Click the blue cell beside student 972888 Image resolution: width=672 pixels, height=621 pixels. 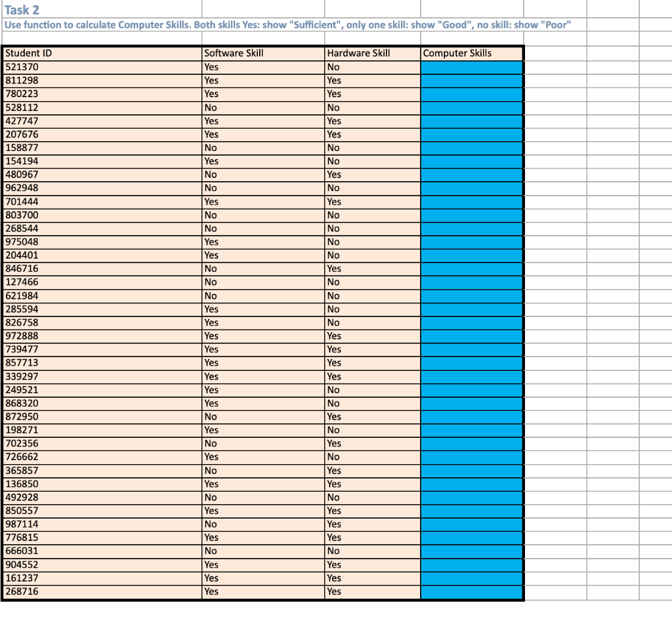tap(471, 335)
